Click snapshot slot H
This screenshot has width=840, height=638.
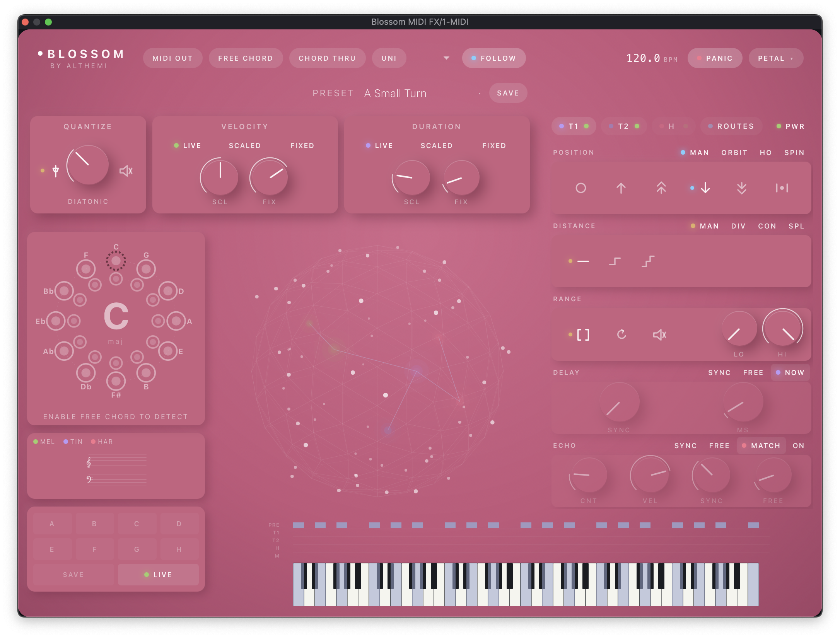pyautogui.click(x=179, y=549)
